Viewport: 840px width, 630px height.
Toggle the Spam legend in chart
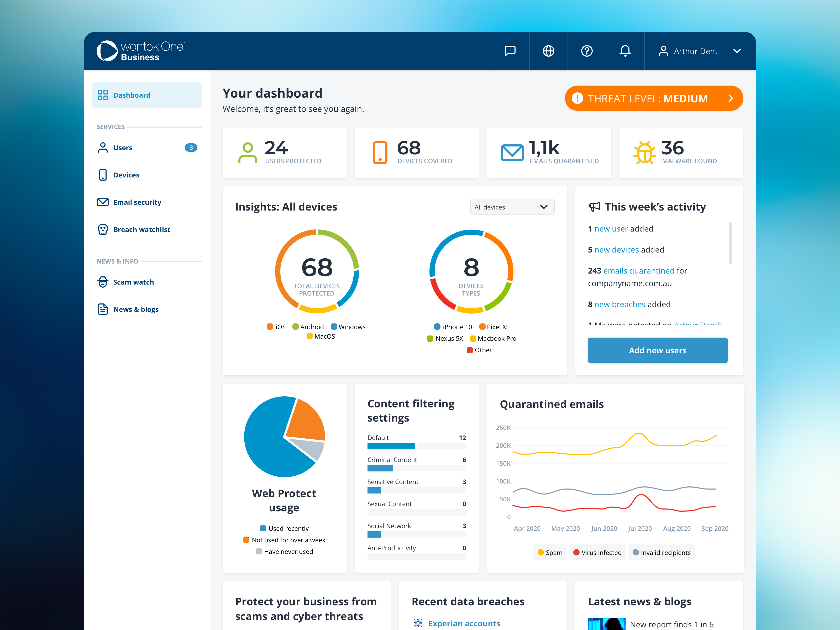click(x=550, y=553)
